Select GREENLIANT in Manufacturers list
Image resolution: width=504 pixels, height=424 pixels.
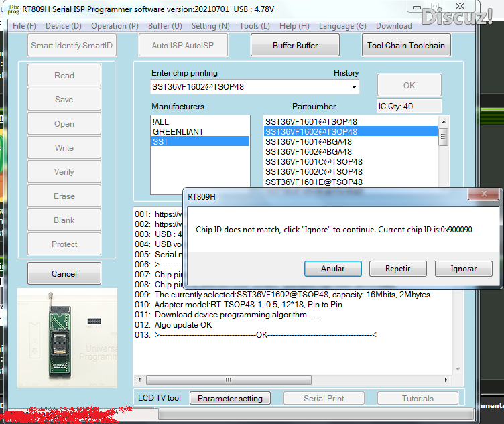[x=178, y=132]
